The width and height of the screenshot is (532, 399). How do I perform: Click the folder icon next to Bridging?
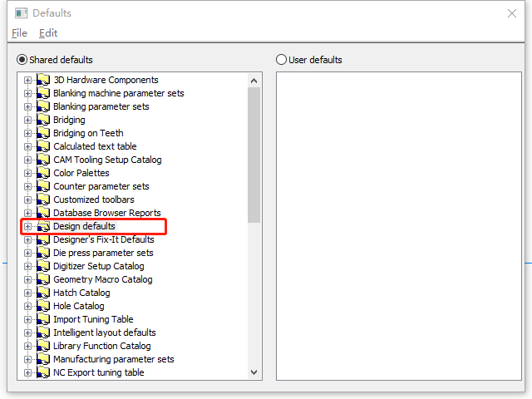click(43, 120)
